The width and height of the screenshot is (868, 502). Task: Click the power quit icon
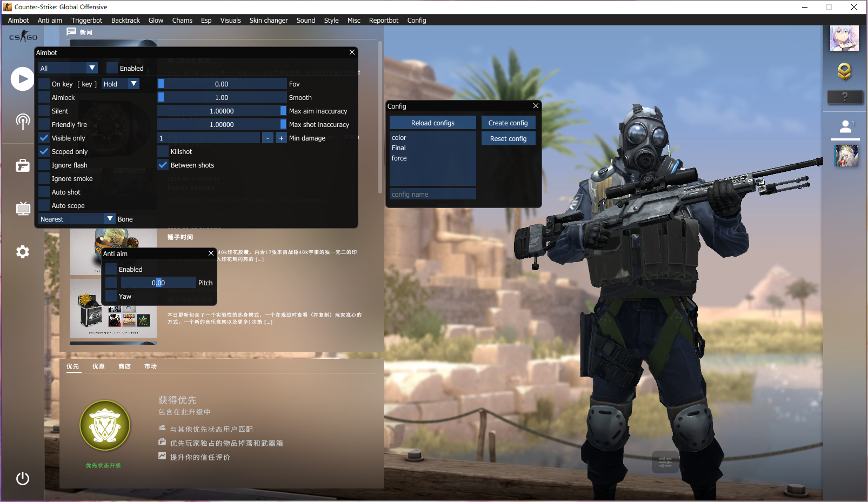tap(23, 478)
